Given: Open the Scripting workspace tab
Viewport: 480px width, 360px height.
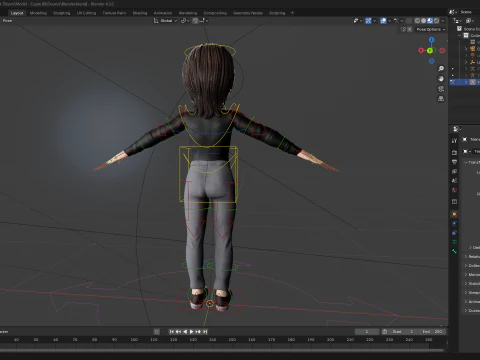Looking at the screenshot, I should coord(277,13).
